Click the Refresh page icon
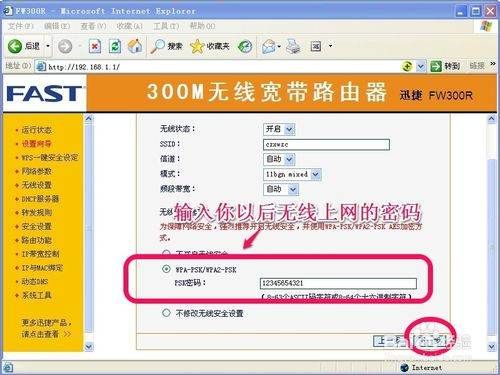Image resolution: width=500 pixels, height=375 pixels. (115, 46)
